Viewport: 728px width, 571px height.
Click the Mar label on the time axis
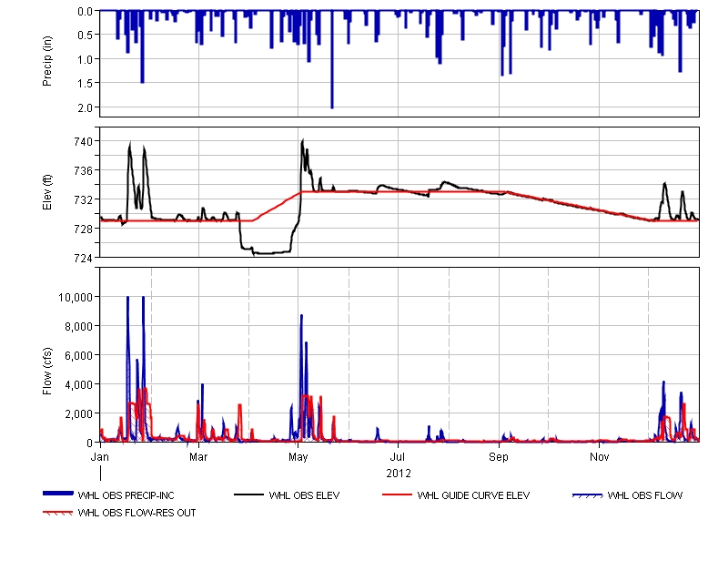[199, 454]
